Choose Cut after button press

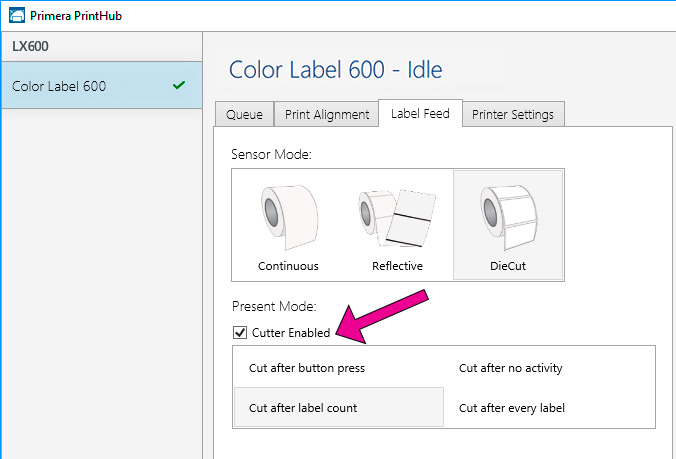point(339,368)
